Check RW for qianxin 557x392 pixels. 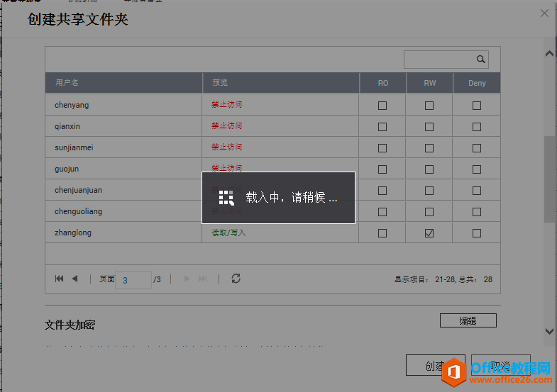click(429, 127)
